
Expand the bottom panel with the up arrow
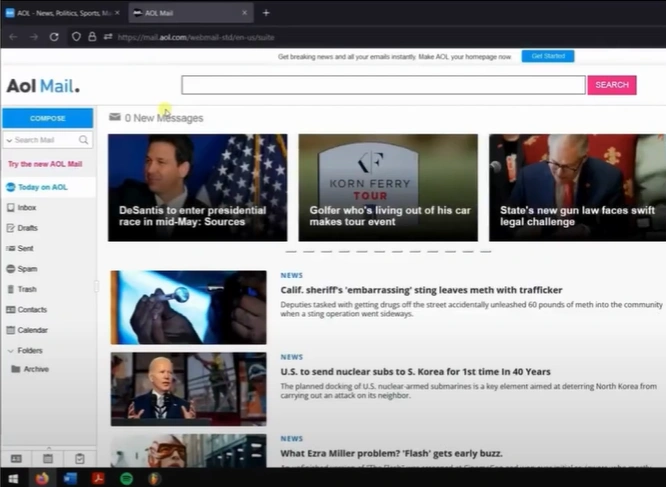click(x=48, y=448)
